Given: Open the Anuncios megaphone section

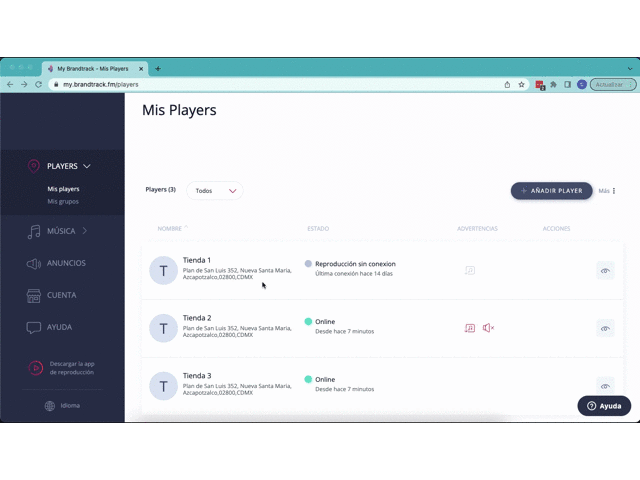Looking at the screenshot, I should coord(65,263).
